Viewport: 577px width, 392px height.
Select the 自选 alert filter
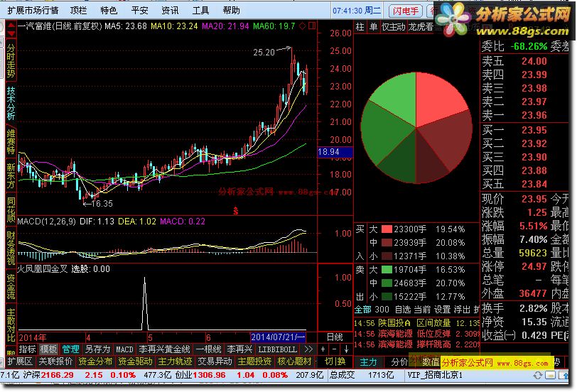(x=403, y=310)
